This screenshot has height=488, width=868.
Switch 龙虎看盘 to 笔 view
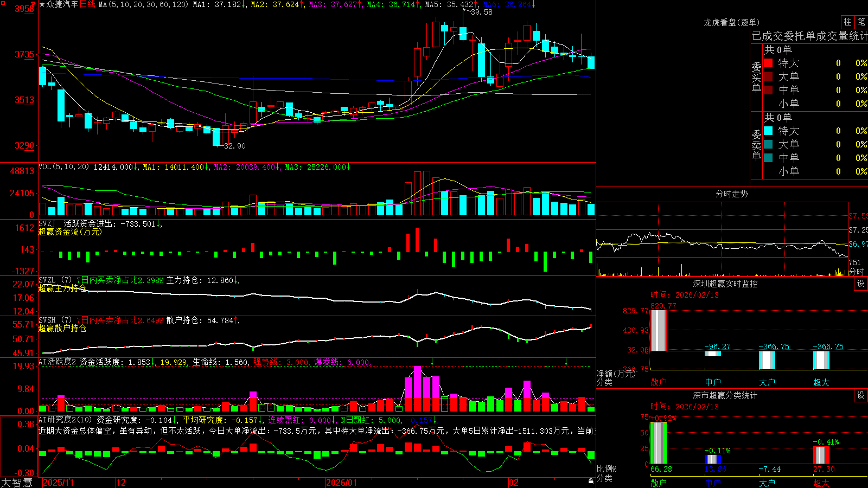coord(861,22)
